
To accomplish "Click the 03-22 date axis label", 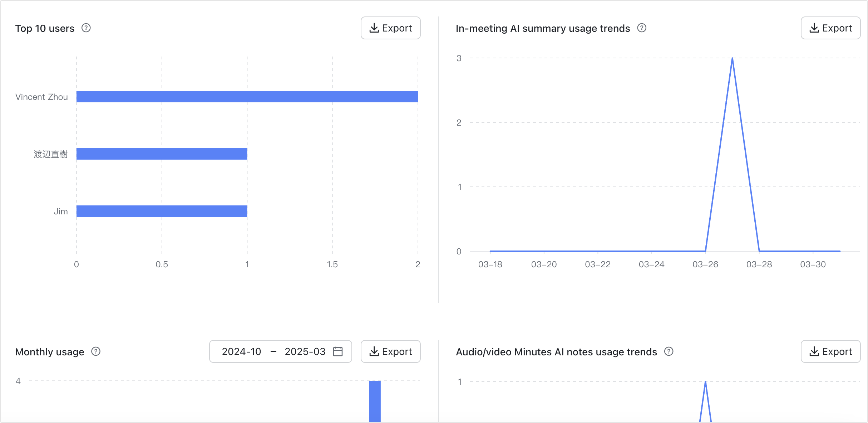I will coord(597,264).
